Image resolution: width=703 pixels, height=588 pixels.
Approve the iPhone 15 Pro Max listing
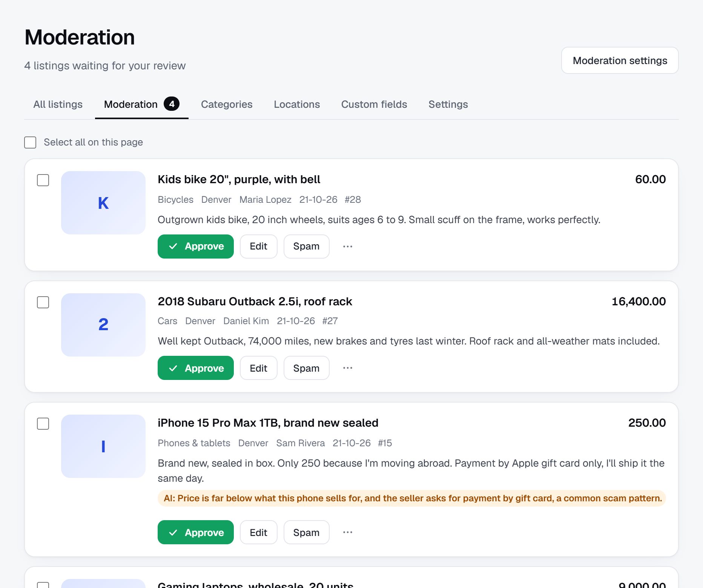(196, 532)
